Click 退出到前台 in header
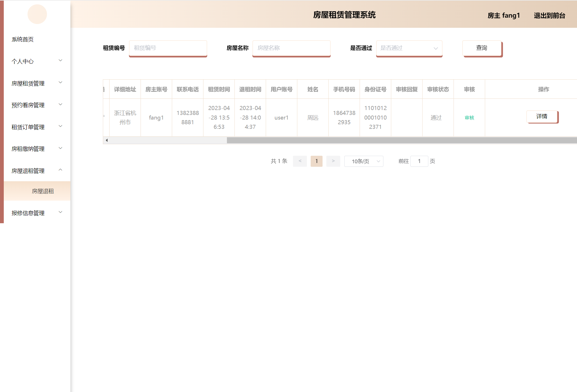Screen dimensions: 577x392 pos(549,15)
